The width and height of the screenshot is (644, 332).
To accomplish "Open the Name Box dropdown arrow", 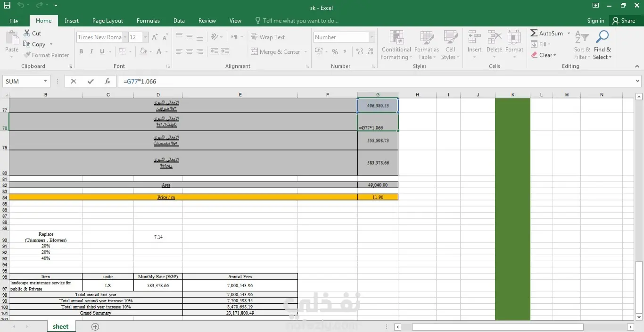I will click(x=45, y=82).
